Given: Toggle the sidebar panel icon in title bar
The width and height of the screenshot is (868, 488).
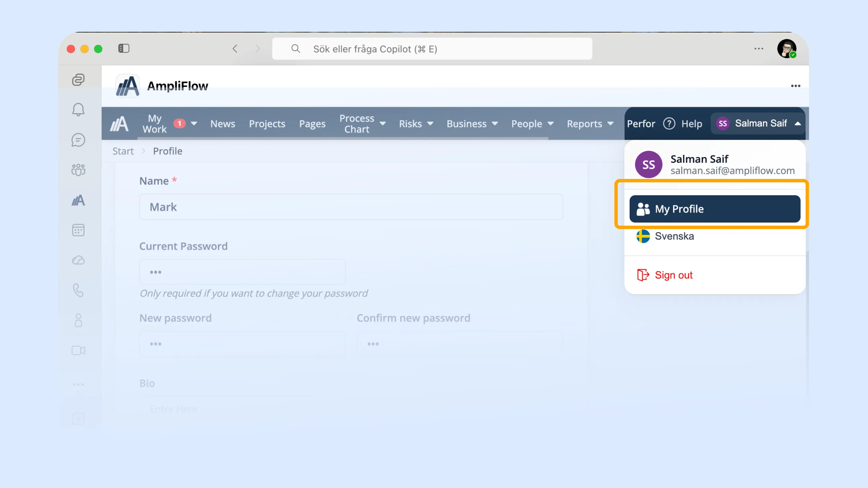Looking at the screenshot, I should pyautogui.click(x=124, y=48).
